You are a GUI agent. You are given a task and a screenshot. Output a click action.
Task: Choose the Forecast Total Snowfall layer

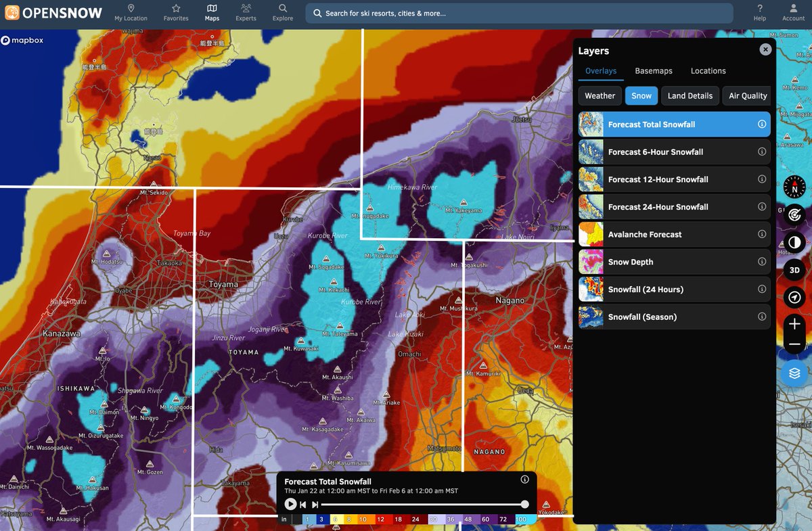(675, 124)
